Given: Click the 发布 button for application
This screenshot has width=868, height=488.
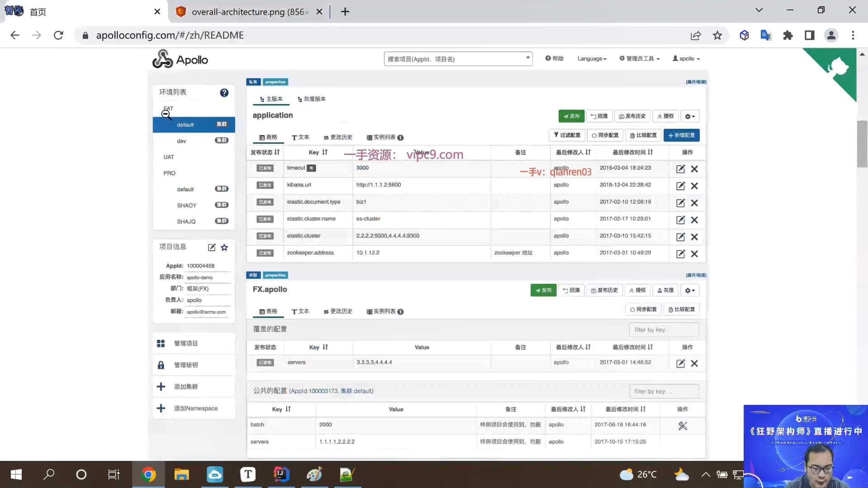Looking at the screenshot, I should point(571,116).
